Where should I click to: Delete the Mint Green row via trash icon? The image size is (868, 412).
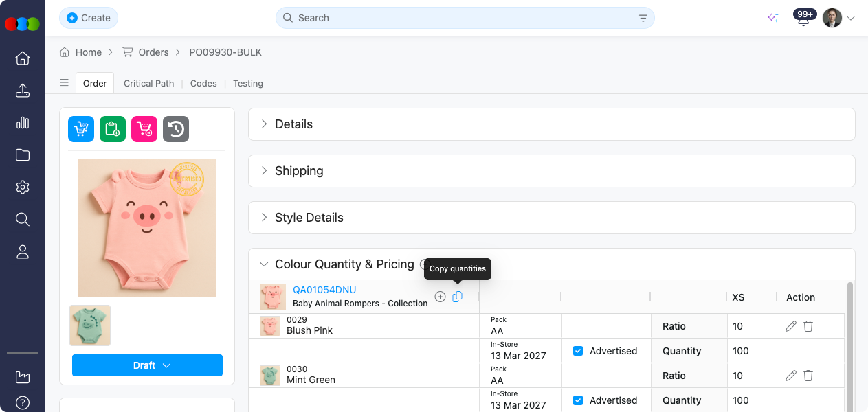point(808,376)
